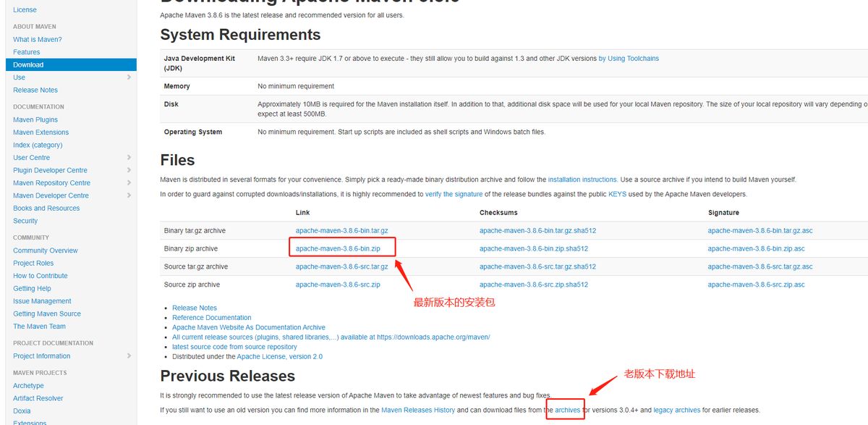Open Artifact Resolver link

[38, 398]
